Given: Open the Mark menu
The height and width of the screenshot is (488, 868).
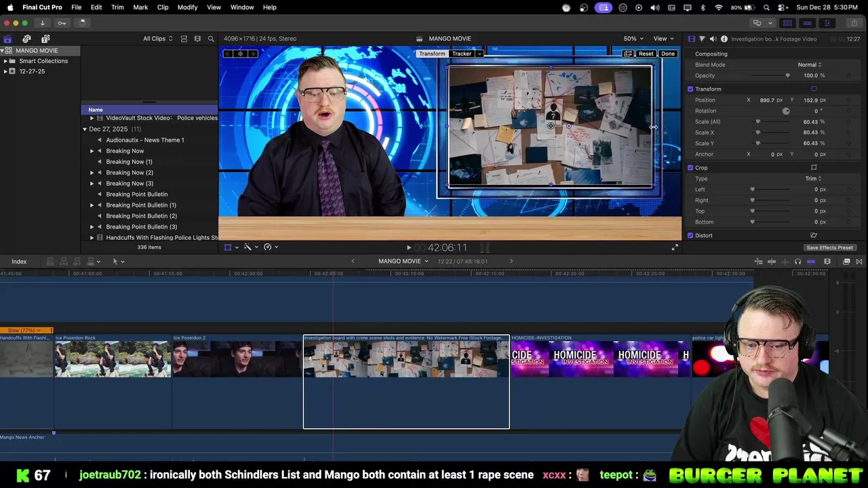Looking at the screenshot, I should tap(140, 7).
